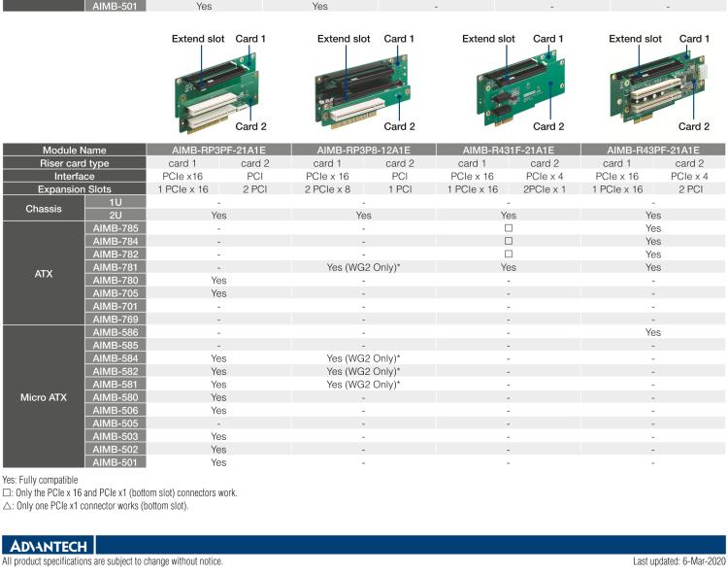Click the square symbol in the AIMB-784 row
Screen dimensions: 728x574
click(x=508, y=241)
